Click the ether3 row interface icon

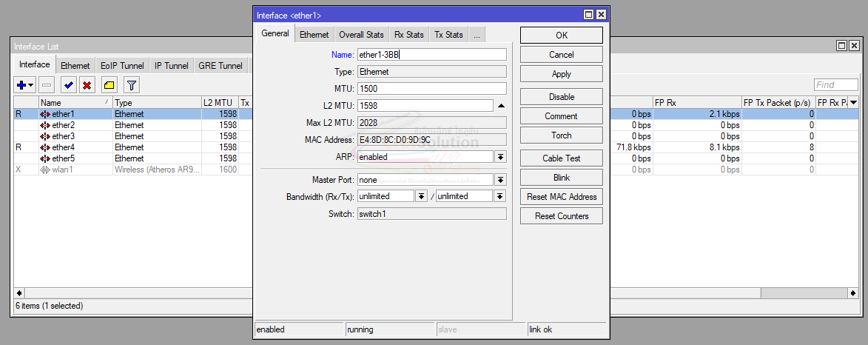[45, 136]
